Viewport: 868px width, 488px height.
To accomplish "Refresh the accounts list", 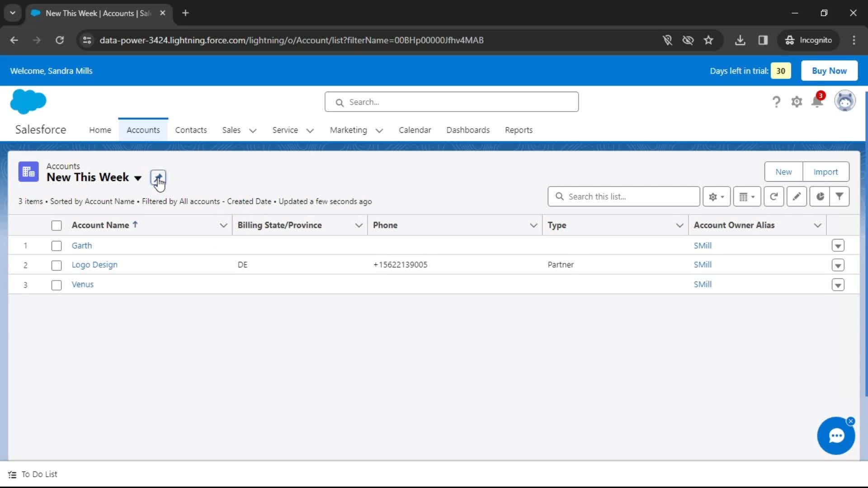I will click(x=774, y=197).
